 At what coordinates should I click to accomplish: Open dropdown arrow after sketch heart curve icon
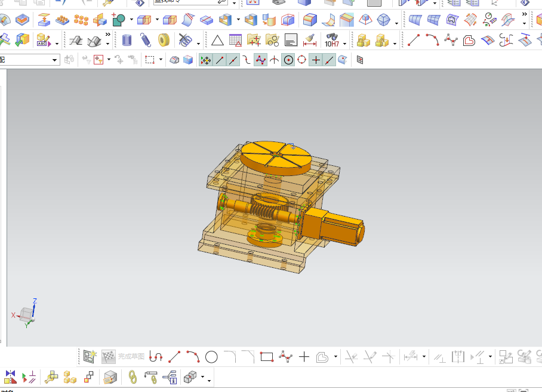tap(335, 356)
